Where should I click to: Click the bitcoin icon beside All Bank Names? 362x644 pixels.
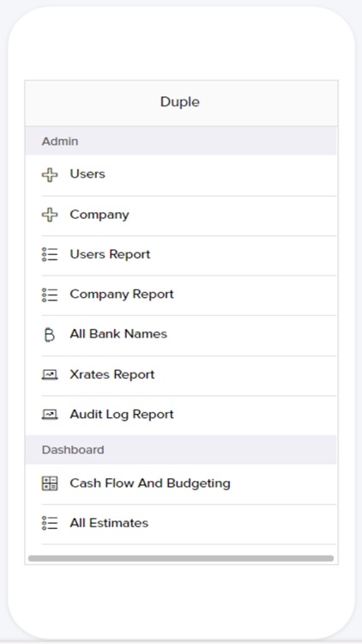49,335
